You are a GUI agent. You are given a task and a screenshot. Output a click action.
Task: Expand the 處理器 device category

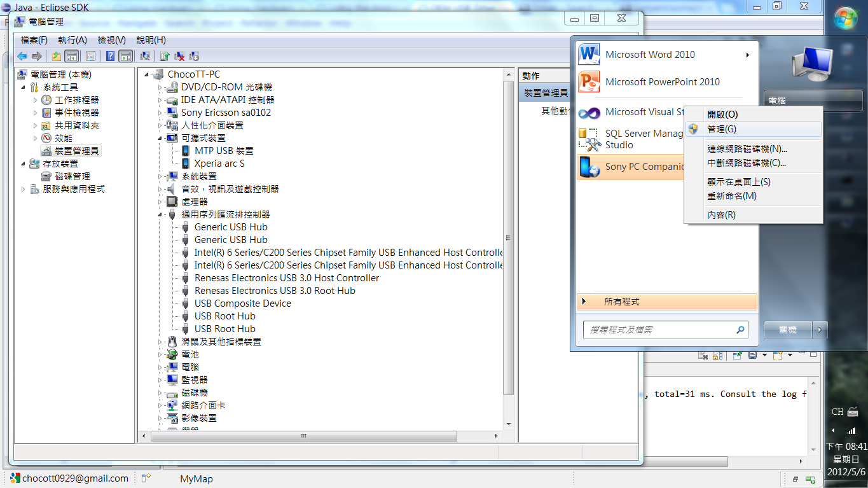(160, 202)
